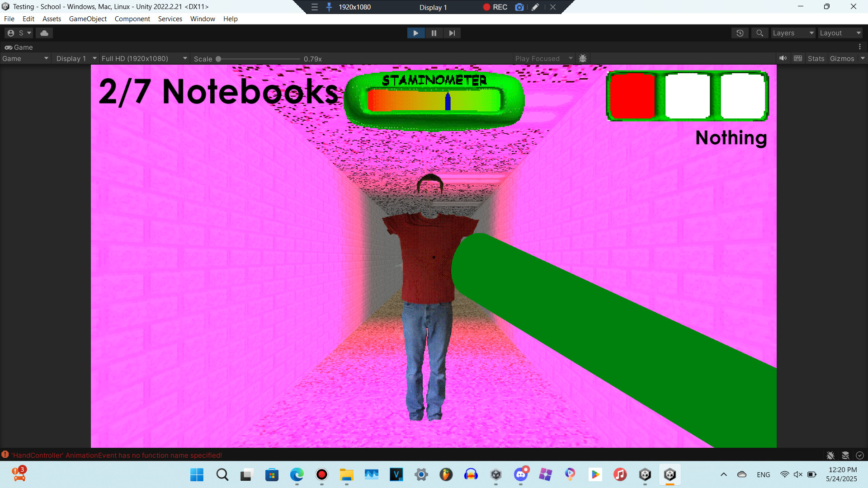Open the GameObject menu

(88, 19)
